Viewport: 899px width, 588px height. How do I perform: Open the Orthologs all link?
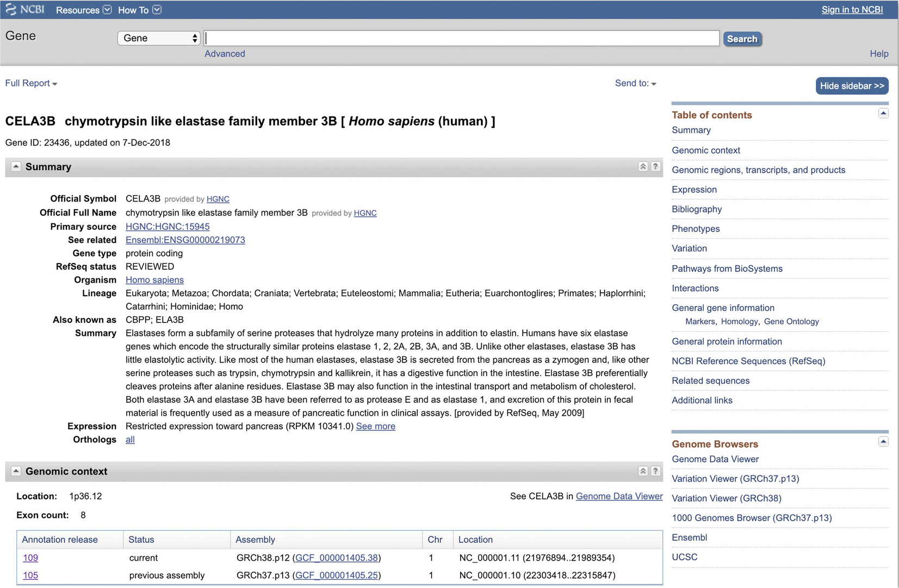pos(130,440)
